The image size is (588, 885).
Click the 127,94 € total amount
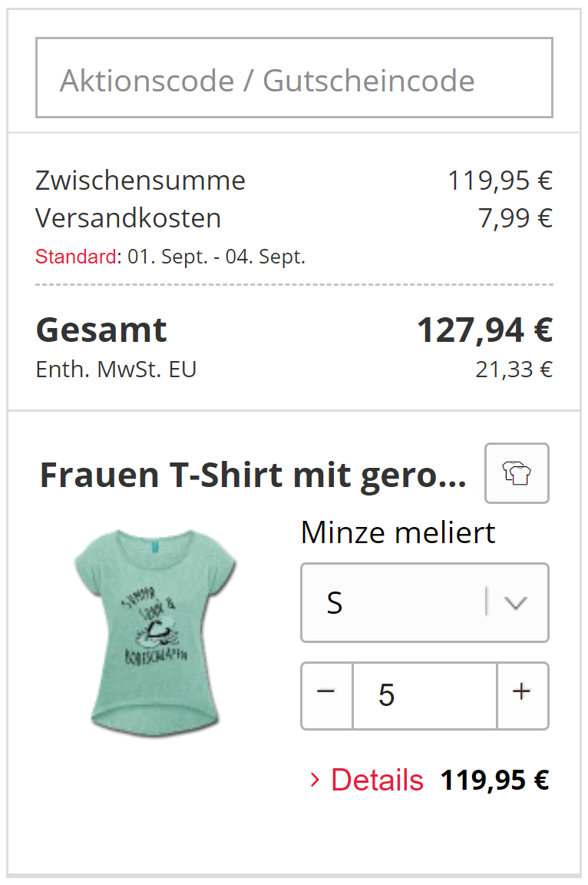pos(484,330)
